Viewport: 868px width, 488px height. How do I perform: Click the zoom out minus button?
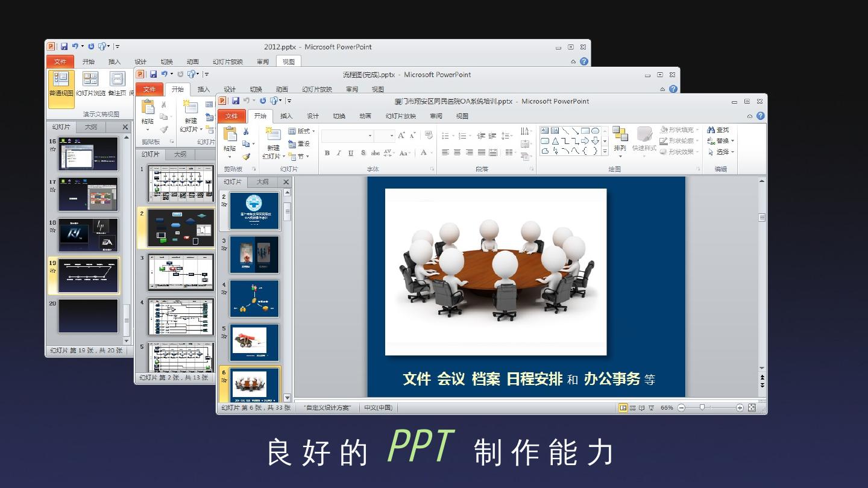tap(681, 408)
